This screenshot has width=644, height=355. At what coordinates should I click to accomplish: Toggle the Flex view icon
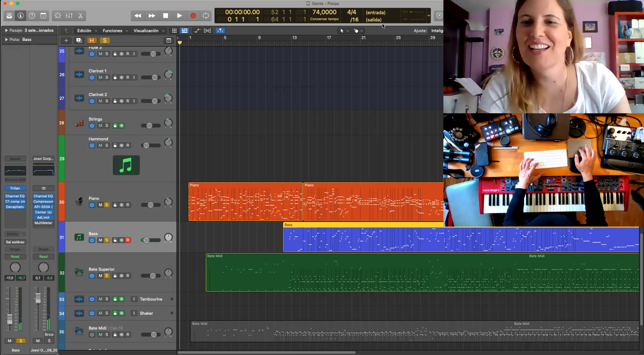pyautogui.click(x=207, y=31)
